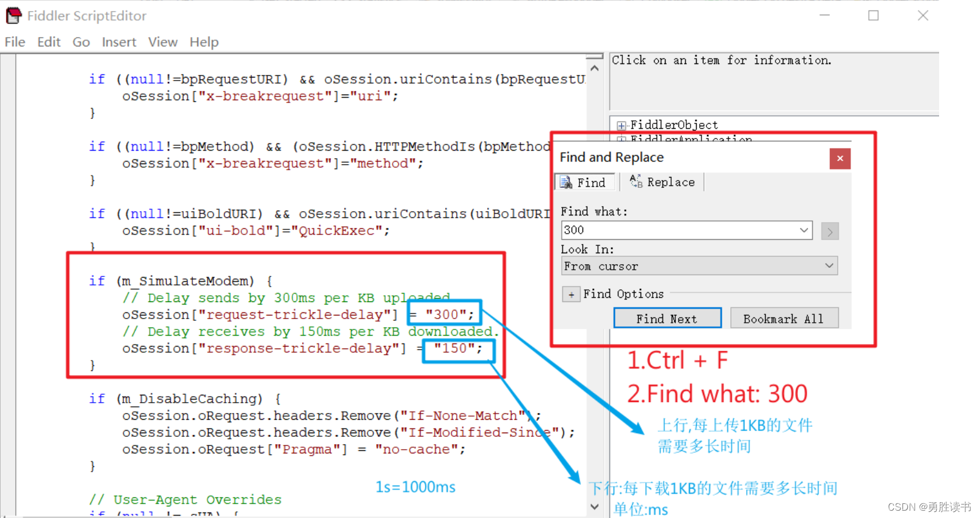Switch to the Find tab

point(584,182)
